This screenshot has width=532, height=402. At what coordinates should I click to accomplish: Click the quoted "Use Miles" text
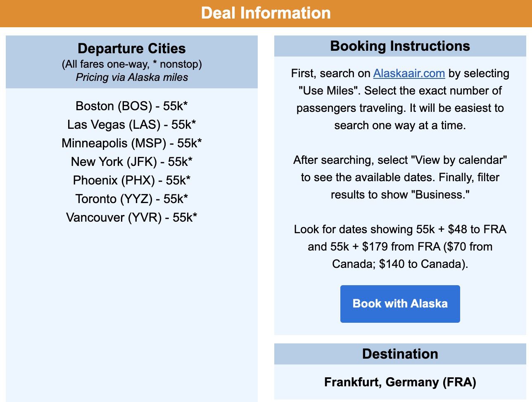[x=328, y=91]
